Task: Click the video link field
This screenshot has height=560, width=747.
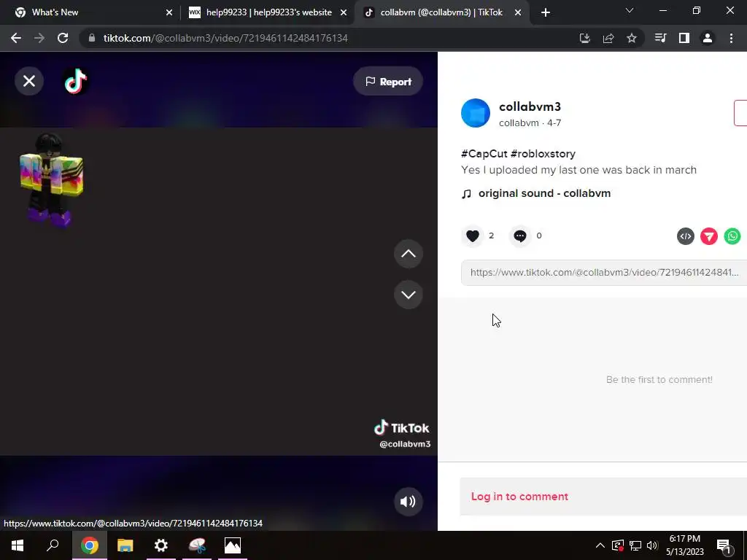Action: pyautogui.click(x=603, y=273)
